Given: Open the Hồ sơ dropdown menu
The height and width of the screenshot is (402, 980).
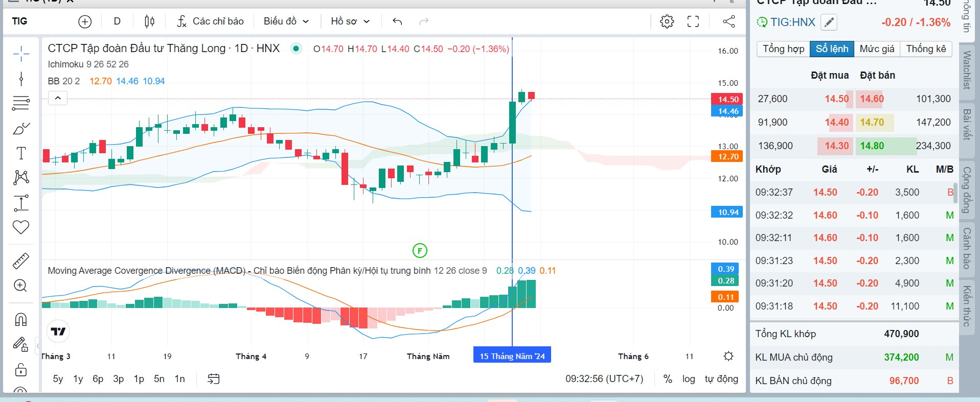Looking at the screenshot, I should tap(350, 21).
